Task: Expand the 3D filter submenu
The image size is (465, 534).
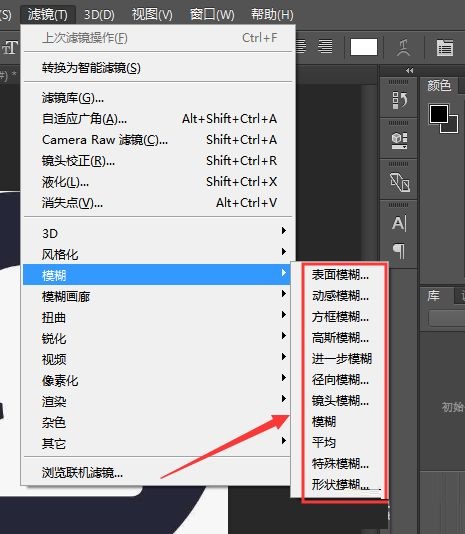Action: (158, 233)
